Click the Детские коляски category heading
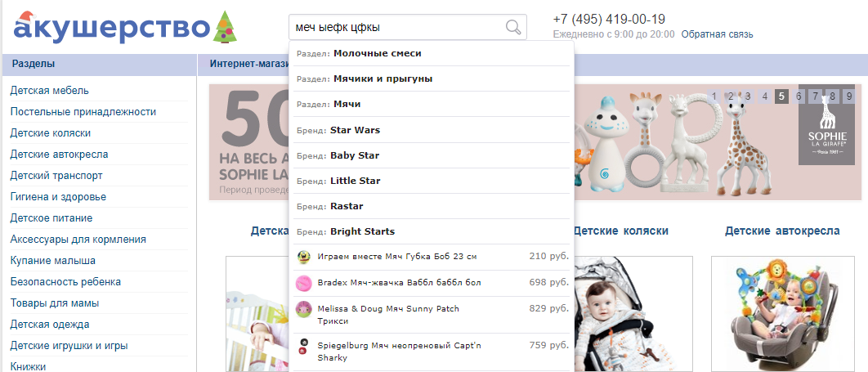This screenshot has height=372, width=868. point(620,231)
